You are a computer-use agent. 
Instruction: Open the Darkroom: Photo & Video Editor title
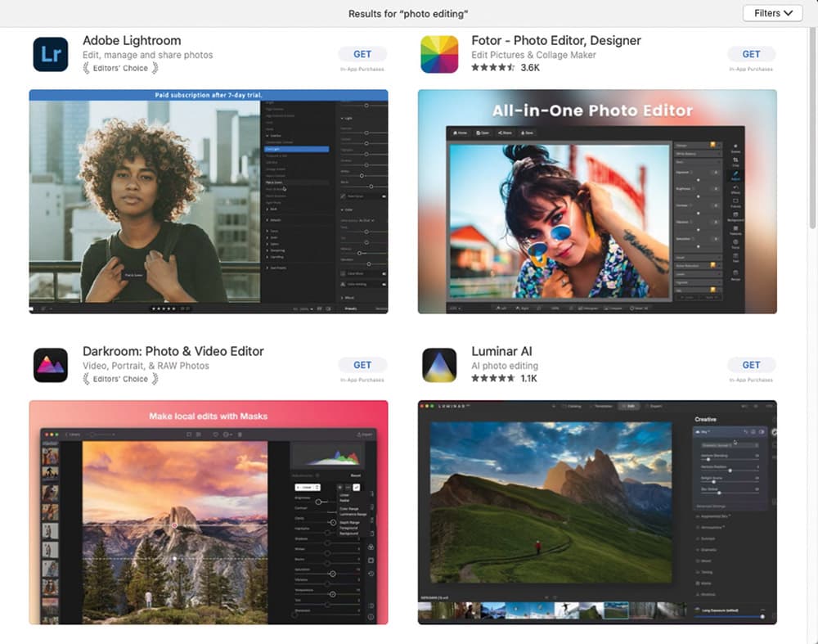[x=173, y=351]
